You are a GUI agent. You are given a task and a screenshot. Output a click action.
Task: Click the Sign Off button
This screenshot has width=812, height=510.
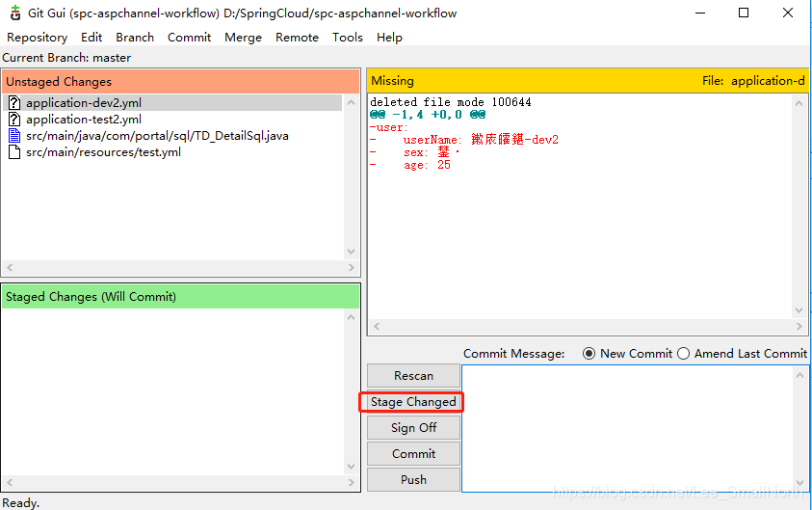point(414,428)
